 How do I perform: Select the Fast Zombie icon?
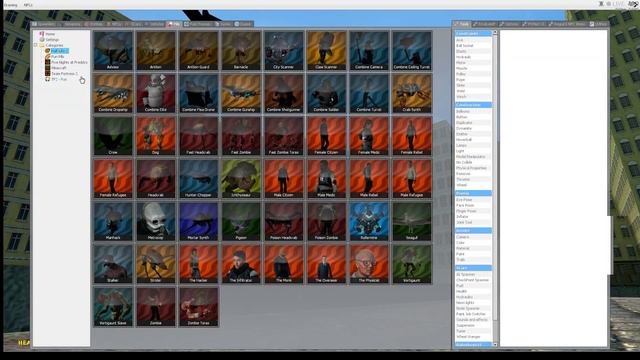pyautogui.click(x=241, y=136)
